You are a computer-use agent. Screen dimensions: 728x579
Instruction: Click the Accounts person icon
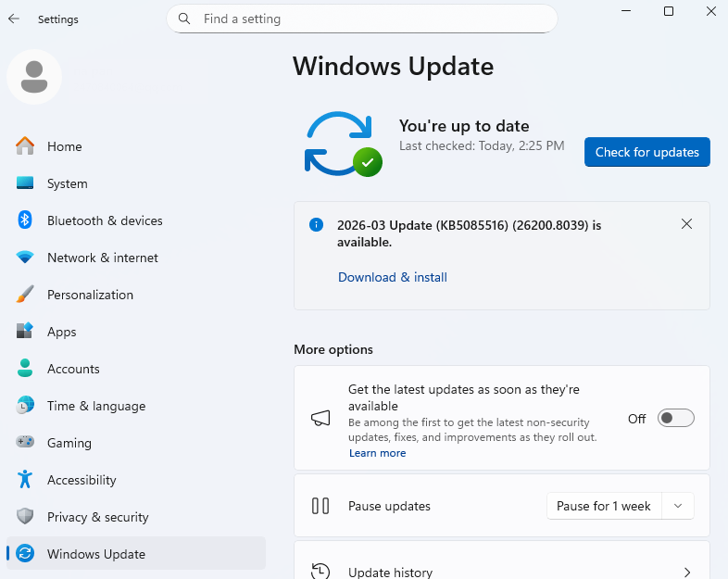point(25,368)
